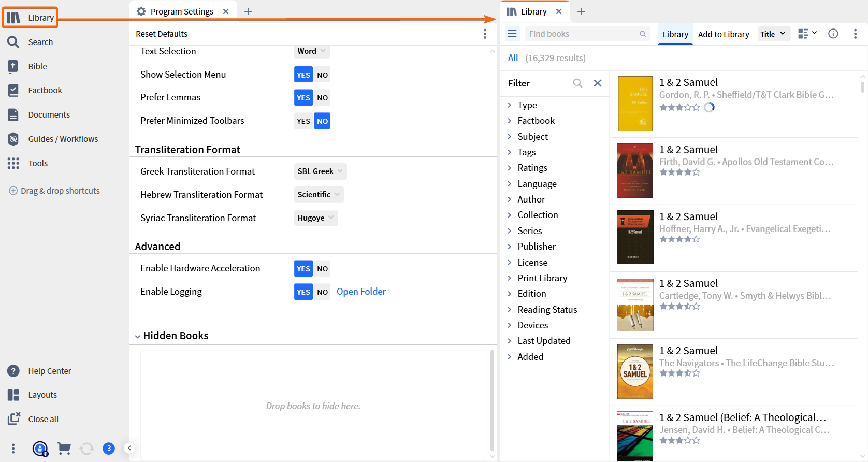Open the Search sidebar icon
The height and width of the screenshot is (462, 868).
[13, 42]
